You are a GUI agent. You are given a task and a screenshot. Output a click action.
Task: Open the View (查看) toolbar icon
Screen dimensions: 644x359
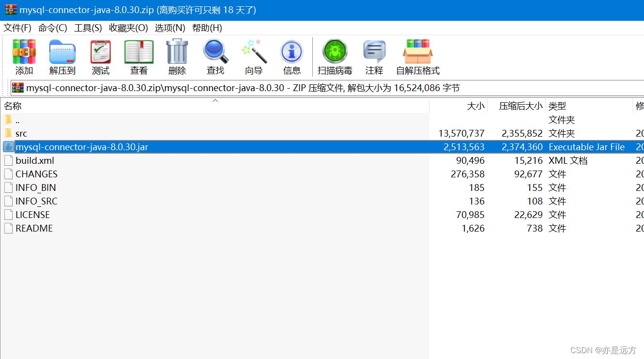[139, 52]
